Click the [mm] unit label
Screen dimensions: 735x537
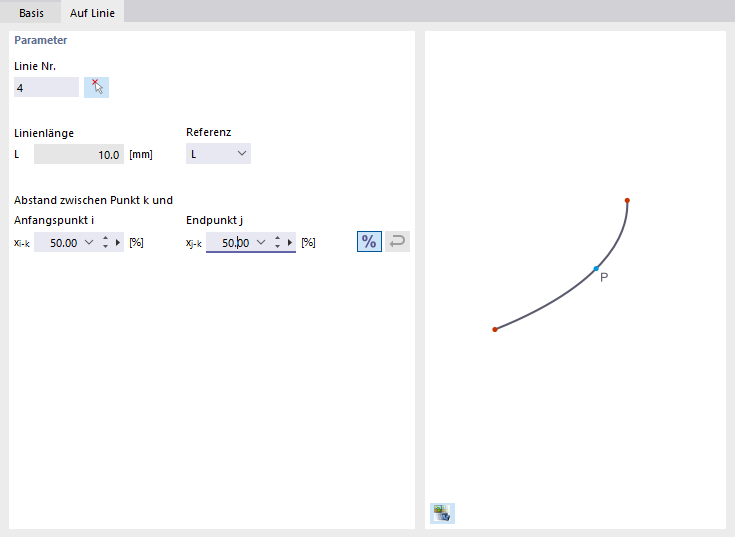(x=141, y=154)
